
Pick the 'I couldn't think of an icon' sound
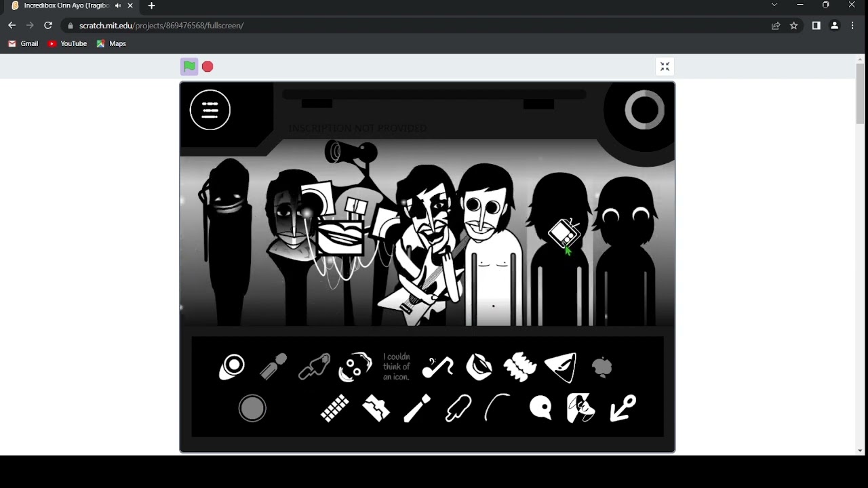tap(397, 367)
